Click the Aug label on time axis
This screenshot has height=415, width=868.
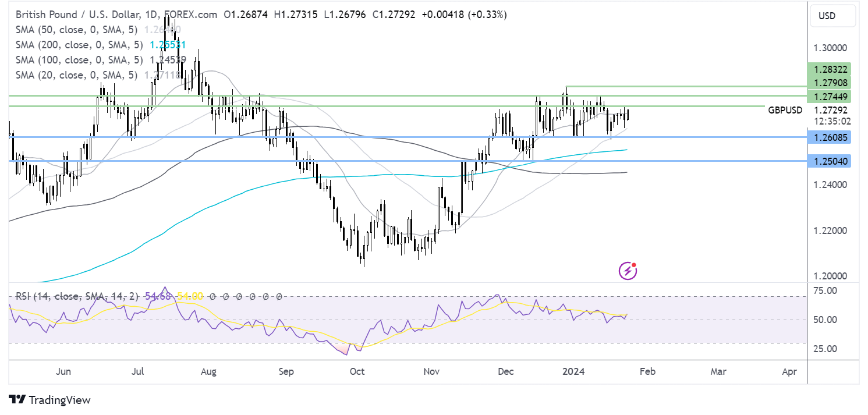pyautogui.click(x=208, y=372)
